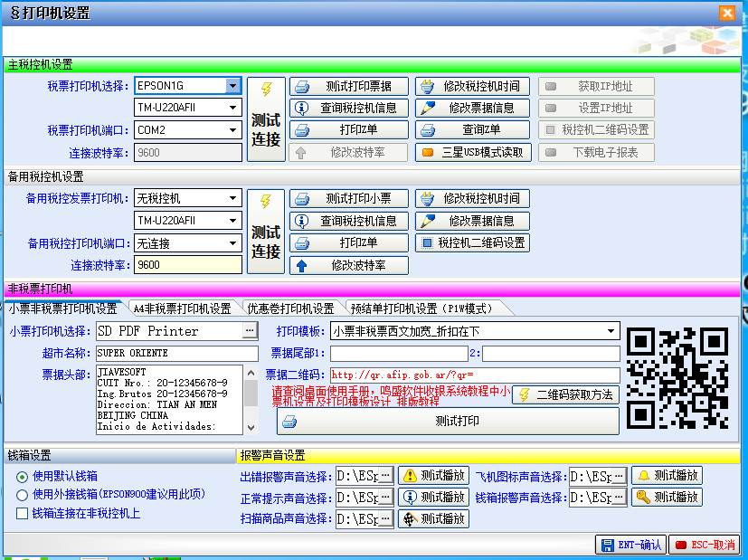
Task: Click the 测试打印票据 printer icon button
Action: 348,87
